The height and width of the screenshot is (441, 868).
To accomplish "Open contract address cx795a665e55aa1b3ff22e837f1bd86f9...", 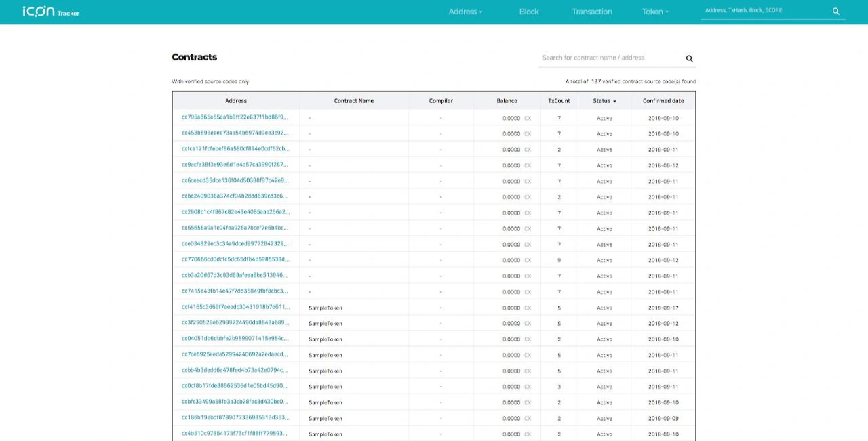I will click(235, 117).
